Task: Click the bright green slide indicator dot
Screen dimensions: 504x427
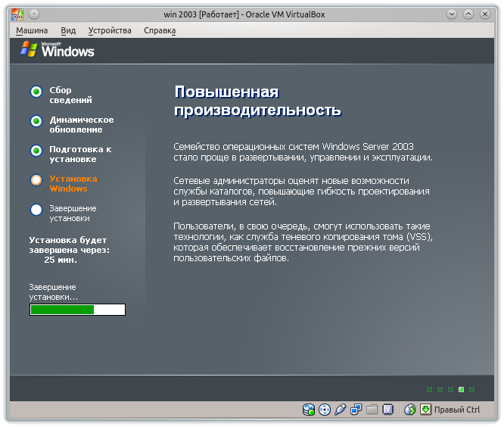Action: coord(462,390)
